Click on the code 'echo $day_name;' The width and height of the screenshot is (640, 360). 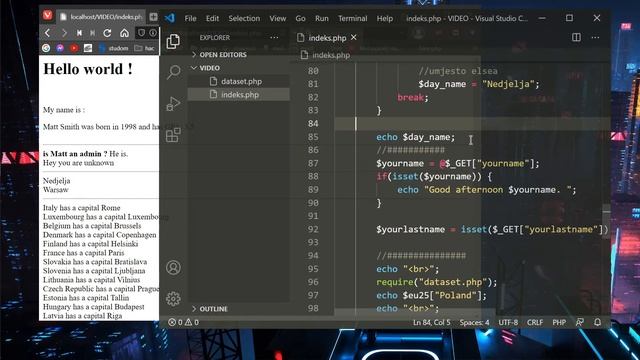tap(416, 137)
